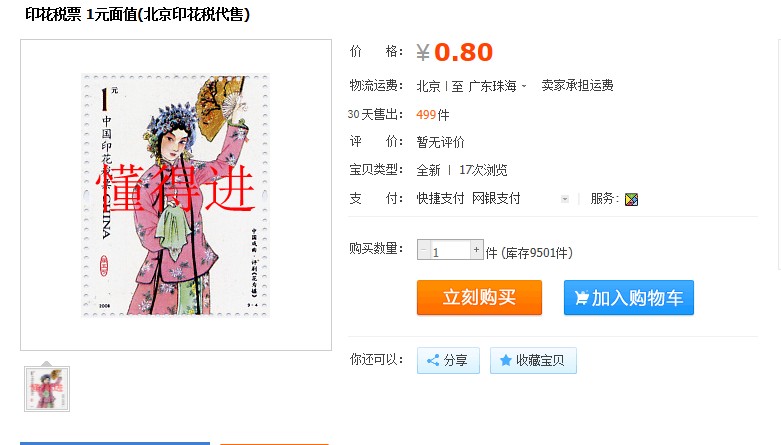Select the stamp thumbnail below main image
Screen dimensions: 781x445
click(x=47, y=389)
